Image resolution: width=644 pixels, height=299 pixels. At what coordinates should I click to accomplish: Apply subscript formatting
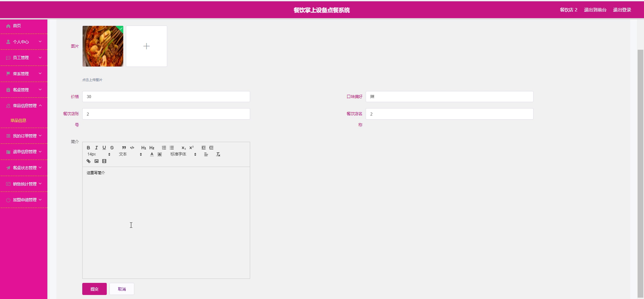184,148
